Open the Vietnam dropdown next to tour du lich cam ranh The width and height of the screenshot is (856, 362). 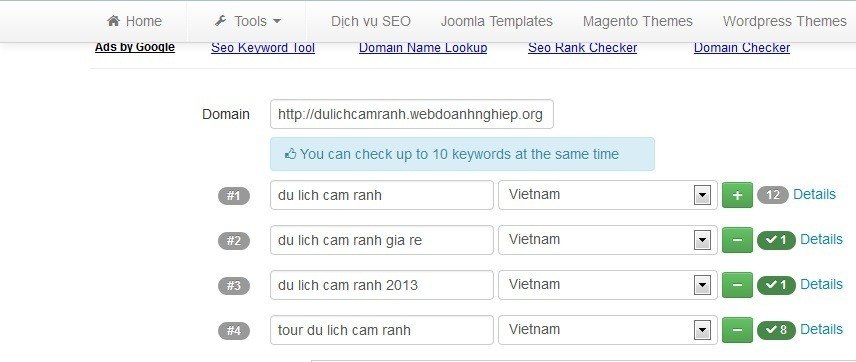pos(608,330)
